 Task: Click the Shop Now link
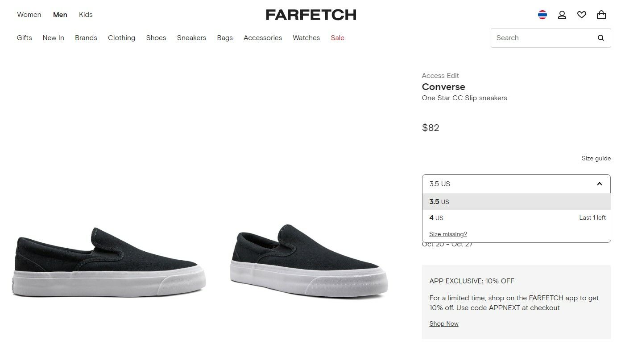[x=443, y=323]
